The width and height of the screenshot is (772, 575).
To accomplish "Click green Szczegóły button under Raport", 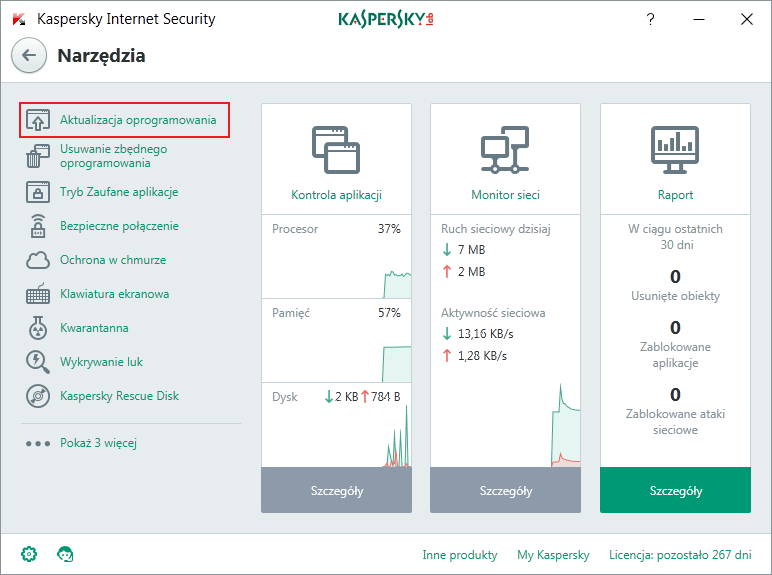I will 675,490.
